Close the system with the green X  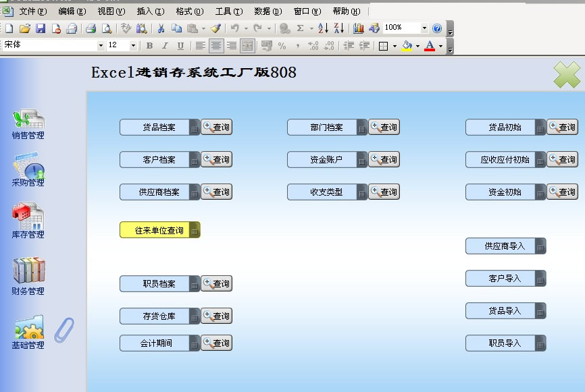point(567,75)
